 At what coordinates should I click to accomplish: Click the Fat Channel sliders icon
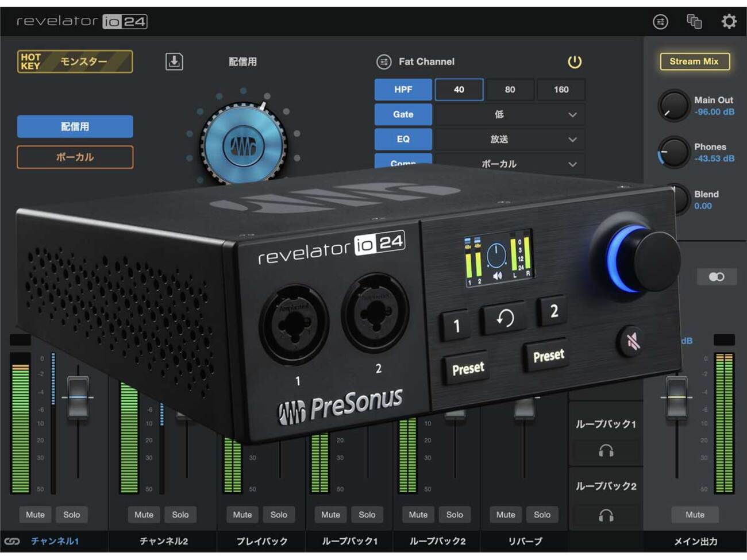(x=383, y=61)
